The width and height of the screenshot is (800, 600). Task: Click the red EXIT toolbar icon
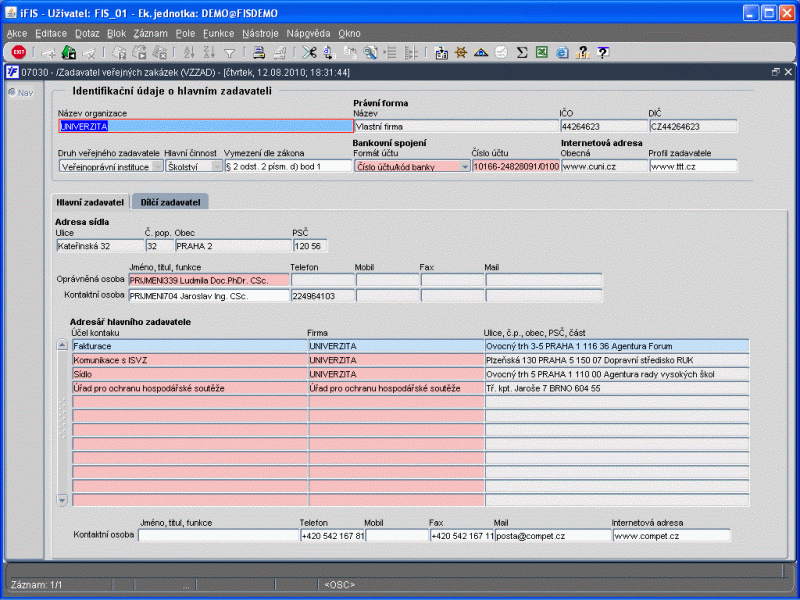[x=19, y=52]
